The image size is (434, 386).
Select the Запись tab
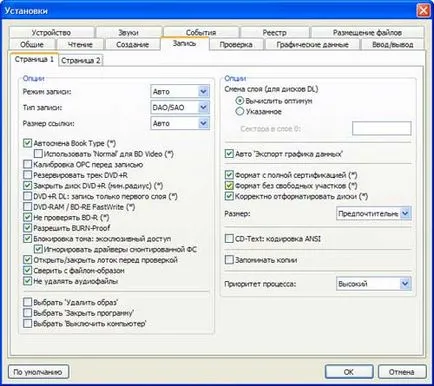click(x=184, y=43)
